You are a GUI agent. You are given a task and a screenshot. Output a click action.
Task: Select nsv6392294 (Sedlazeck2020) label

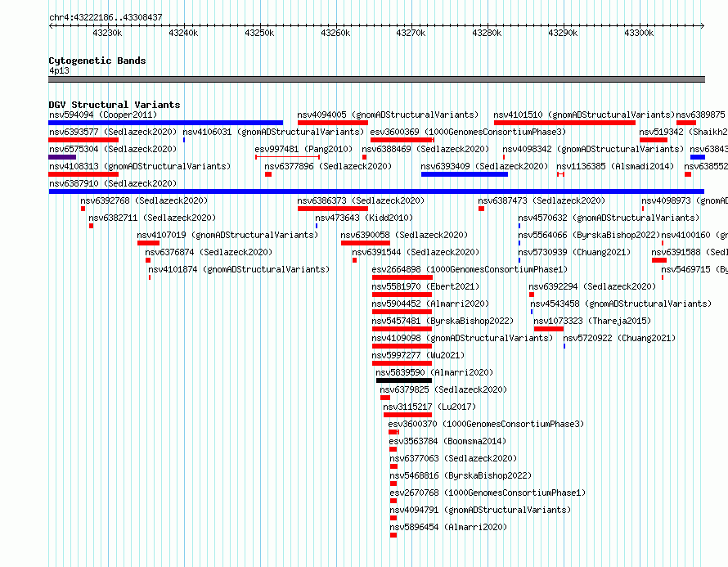[x=592, y=286]
